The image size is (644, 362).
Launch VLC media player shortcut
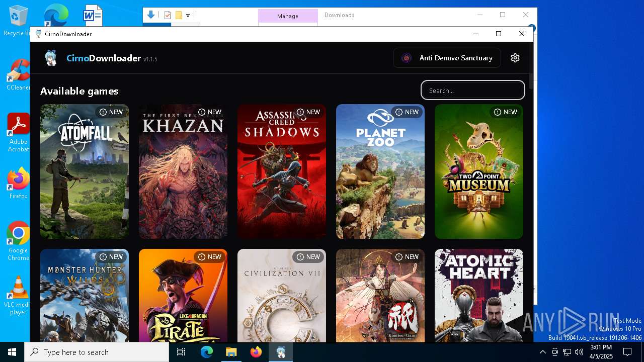click(x=18, y=296)
